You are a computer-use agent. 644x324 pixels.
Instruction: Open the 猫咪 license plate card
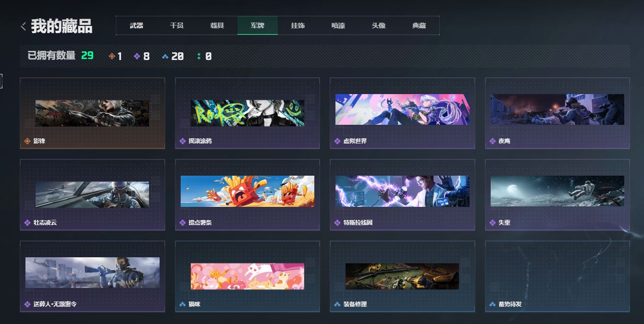tap(247, 276)
